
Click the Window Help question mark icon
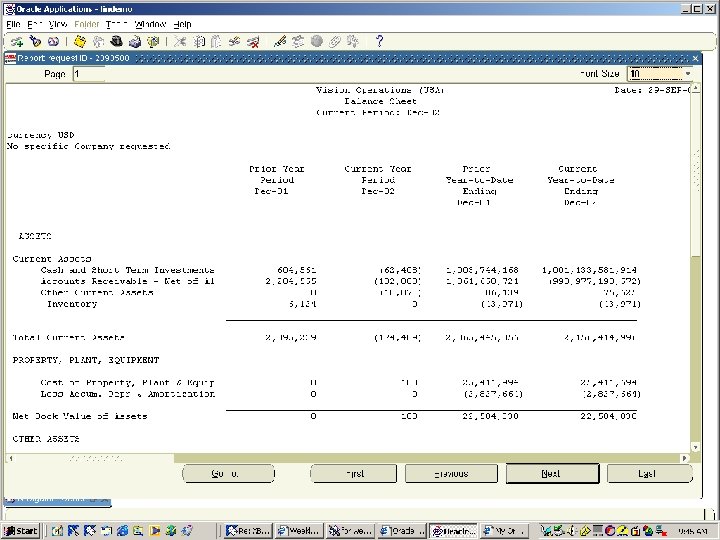pos(379,42)
